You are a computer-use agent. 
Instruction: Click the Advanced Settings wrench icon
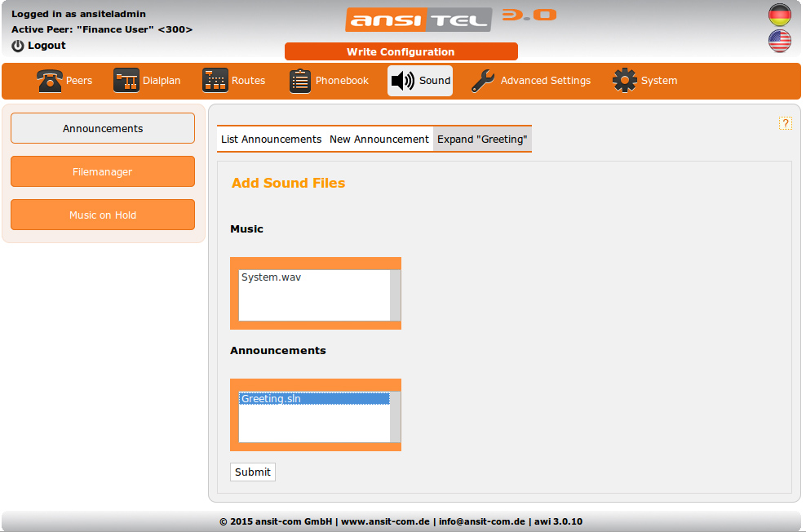pyautogui.click(x=483, y=81)
